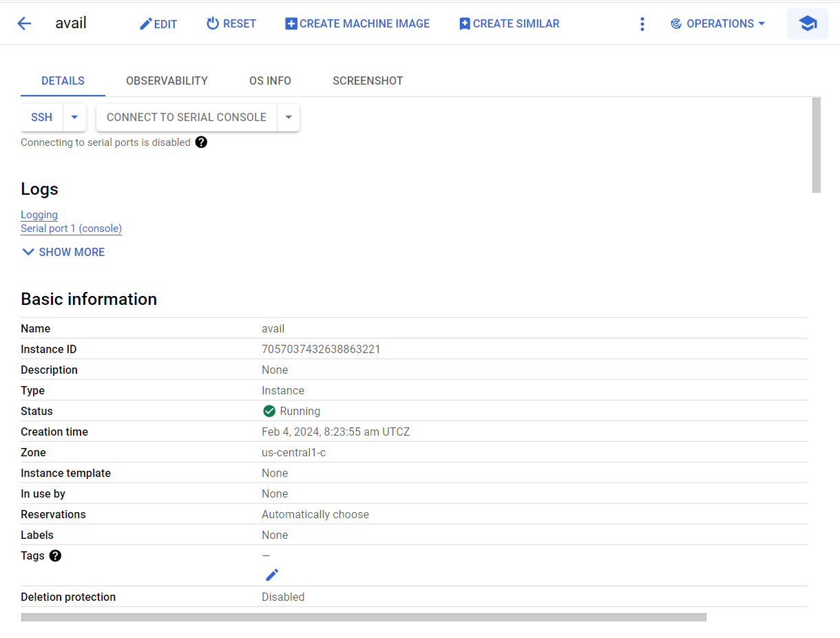Open the SSH options dropdown arrow
Screen dimensions: 840x638
tap(74, 117)
